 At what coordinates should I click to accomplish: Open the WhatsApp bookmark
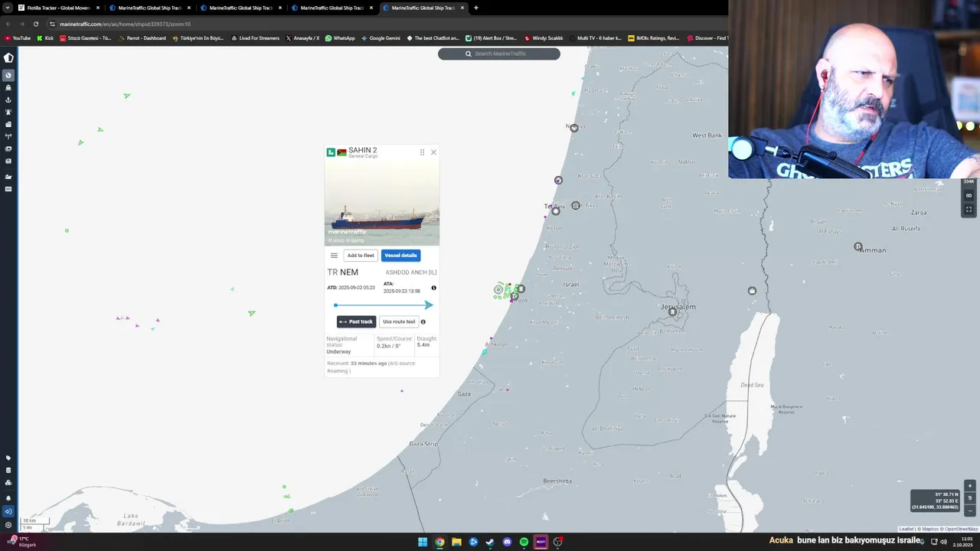click(340, 37)
